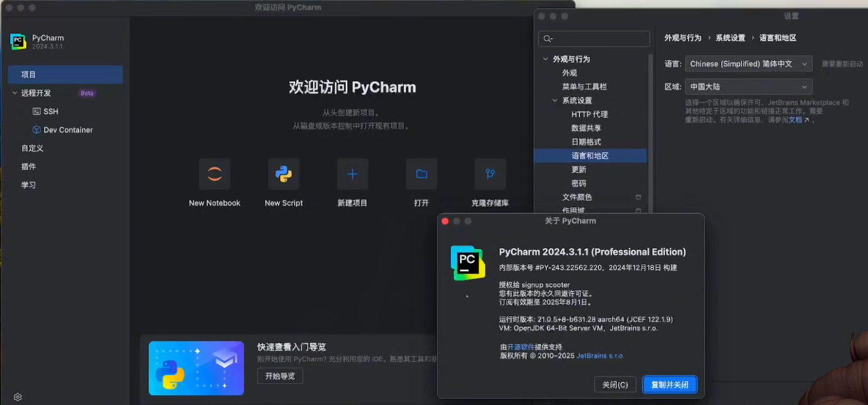The height and width of the screenshot is (405, 868).
Task: Click the 打开 folder icon
Action: pyautogui.click(x=422, y=174)
